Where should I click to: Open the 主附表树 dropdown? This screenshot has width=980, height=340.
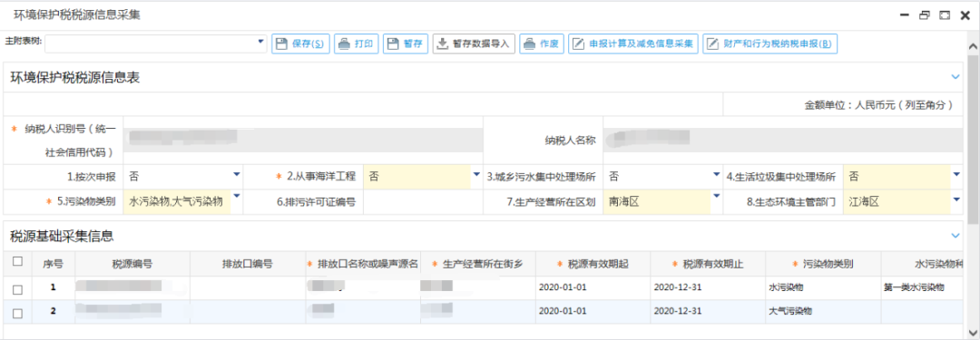tap(260, 43)
